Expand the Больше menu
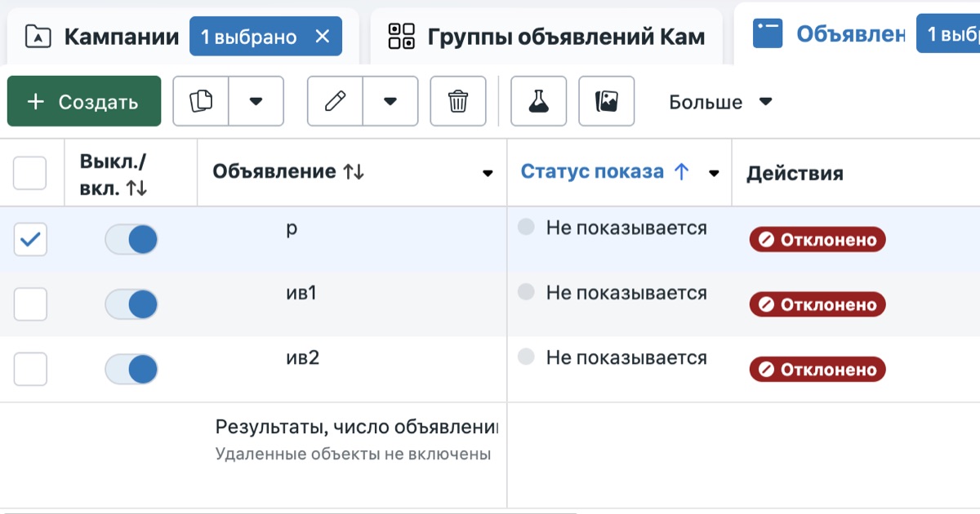This screenshot has width=980, height=514. click(720, 102)
